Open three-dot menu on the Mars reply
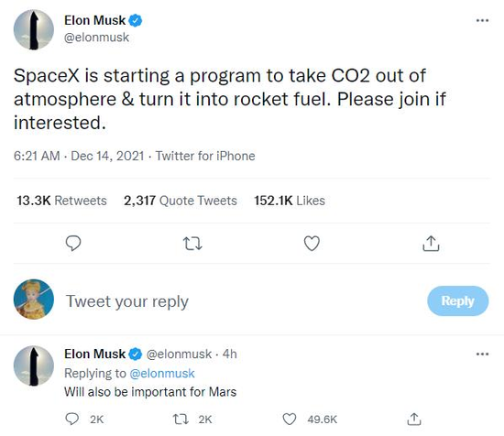 [482, 354]
